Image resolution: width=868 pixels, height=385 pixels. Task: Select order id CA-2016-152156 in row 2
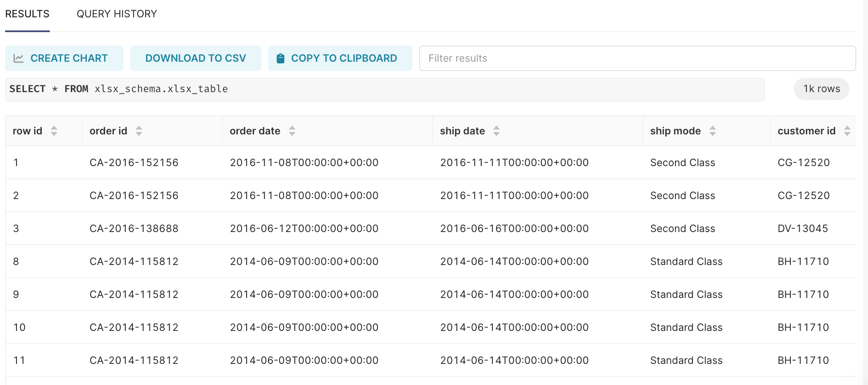(134, 196)
